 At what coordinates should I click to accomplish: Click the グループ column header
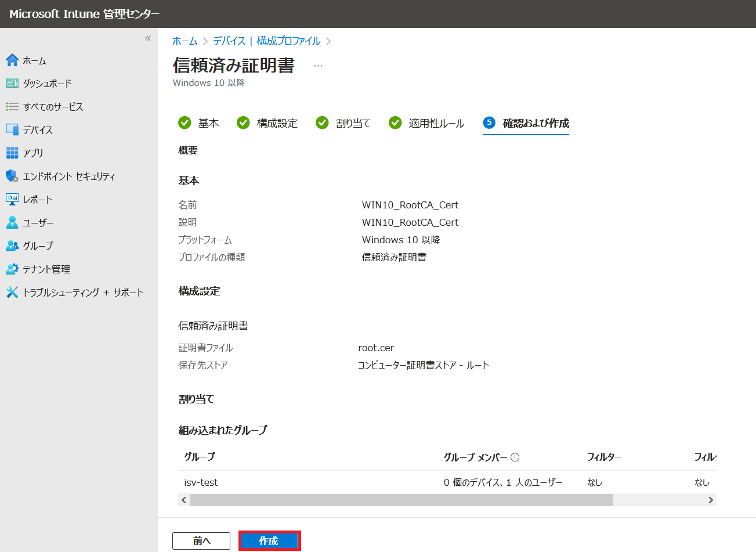(x=200, y=457)
